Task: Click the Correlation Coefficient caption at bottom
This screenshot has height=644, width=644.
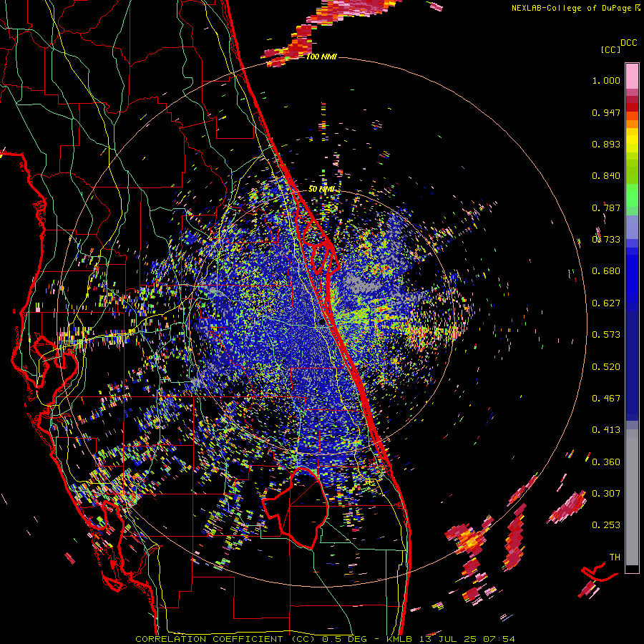Action: pos(325,639)
